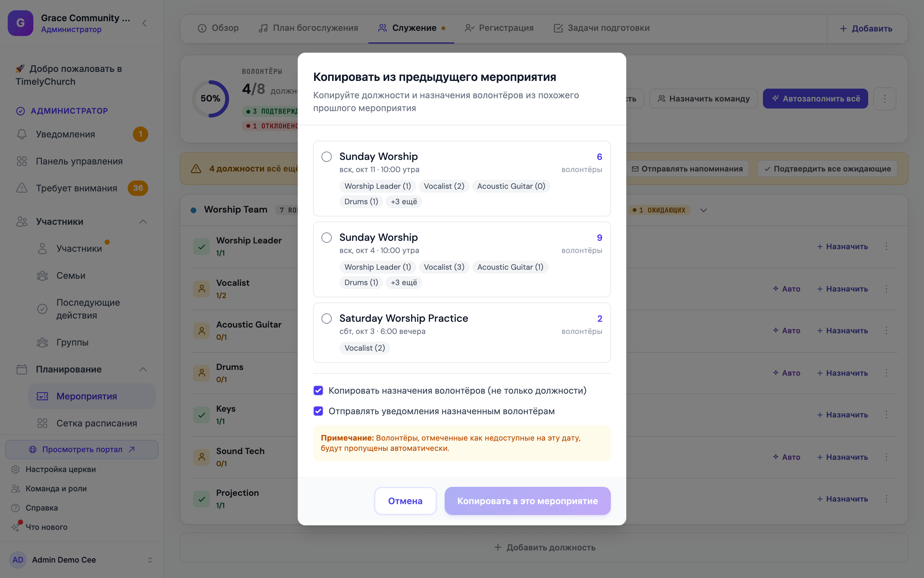Click Просмотреть портал link

[x=82, y=450]
